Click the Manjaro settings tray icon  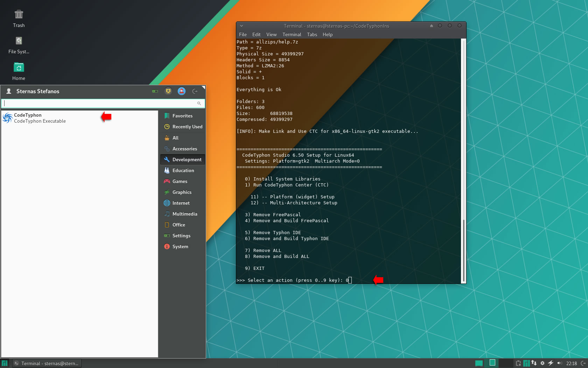click(x=526, y=363)
